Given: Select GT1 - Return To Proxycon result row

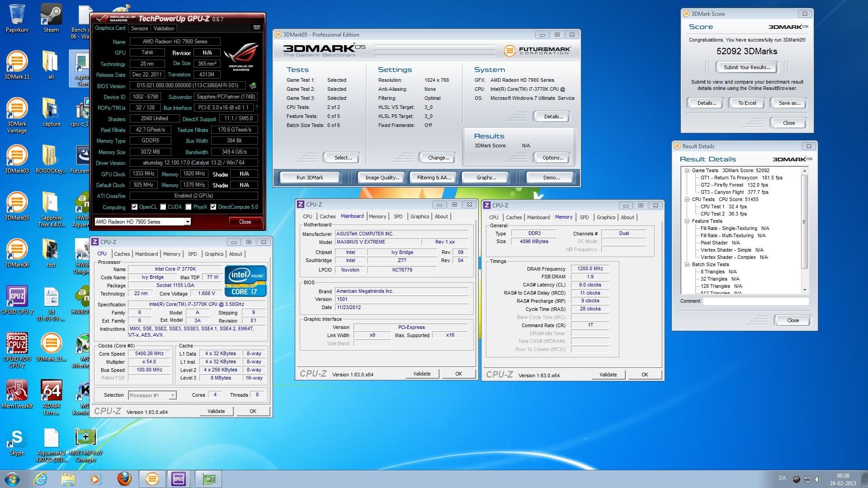Looking at the screenshot, I should tap(741, 178).
